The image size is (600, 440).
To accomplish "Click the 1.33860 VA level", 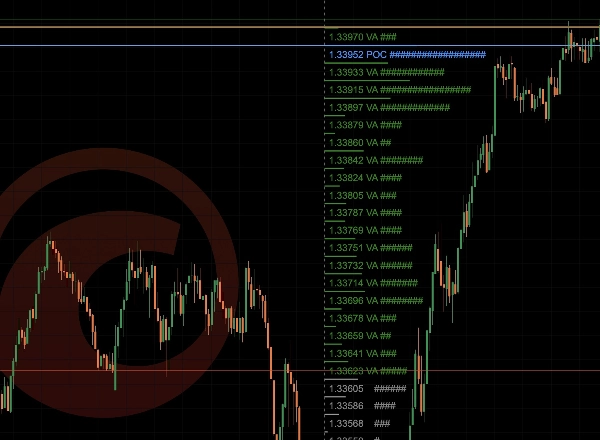I will tap(360, 143).
